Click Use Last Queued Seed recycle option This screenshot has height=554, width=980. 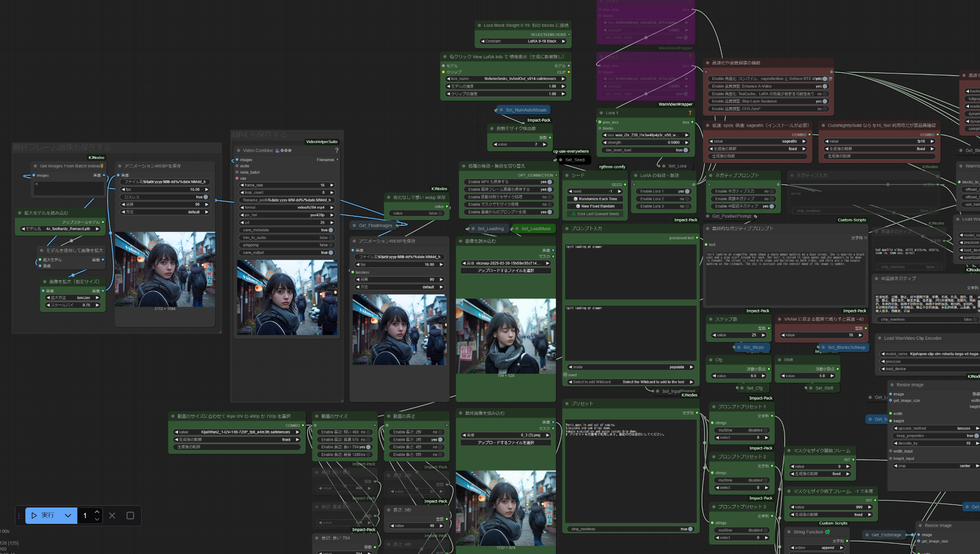595,214
